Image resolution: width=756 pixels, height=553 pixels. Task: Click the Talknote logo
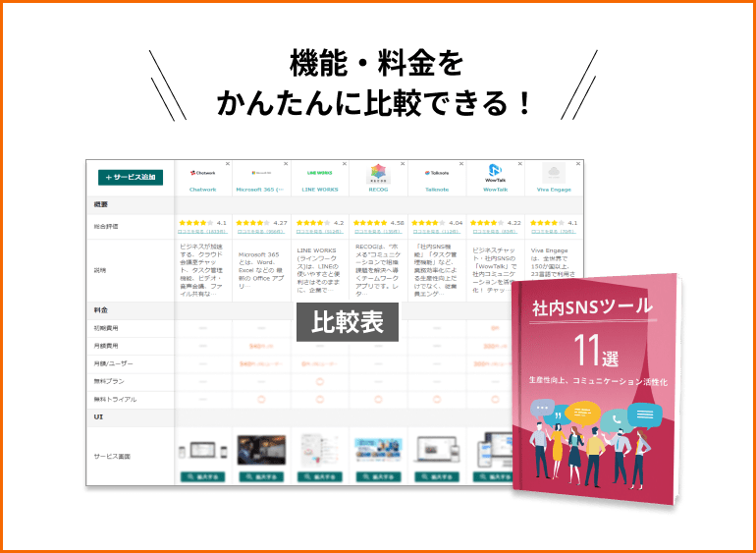click(x=437, y=172)
